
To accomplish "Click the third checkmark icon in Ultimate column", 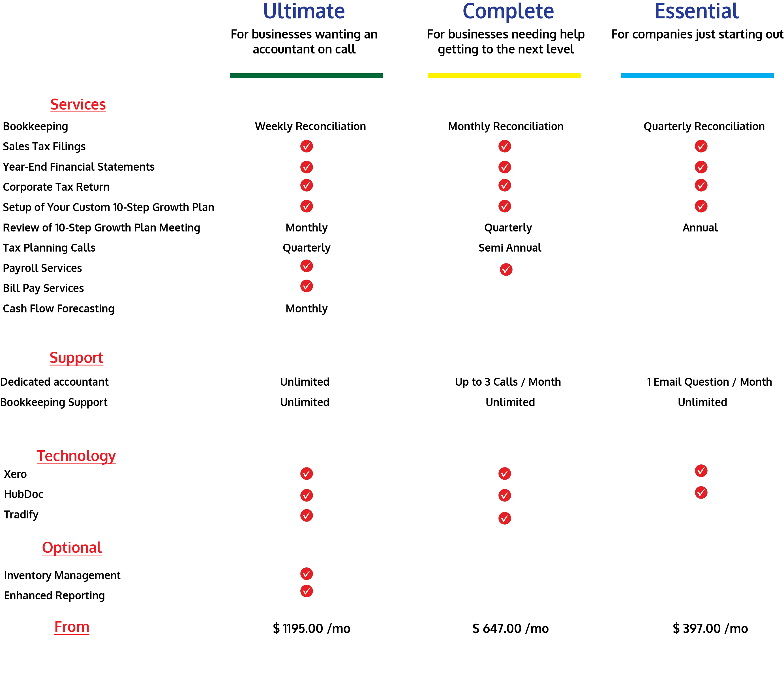I will pyautogui.click(x=306, y=185).
